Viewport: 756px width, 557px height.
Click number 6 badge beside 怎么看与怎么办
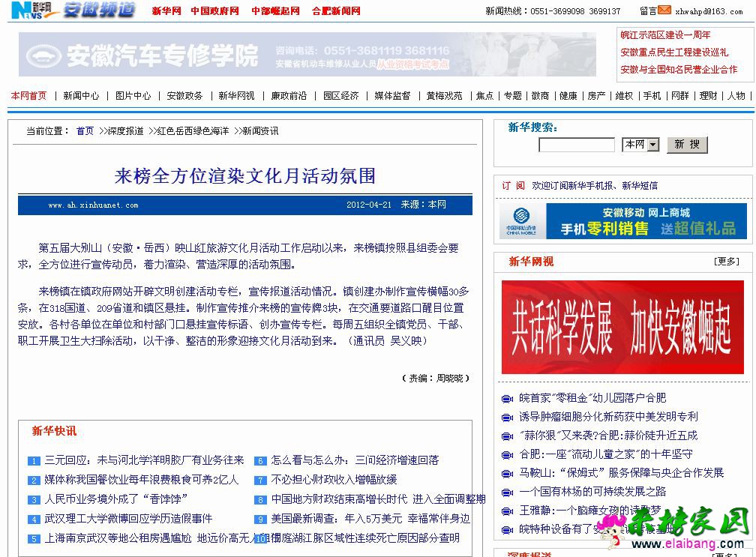(x=260, y=461)
